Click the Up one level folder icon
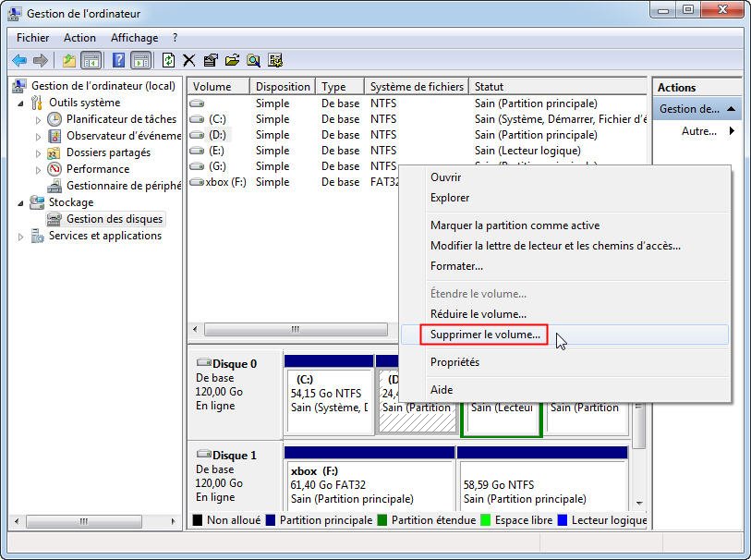The height and width of the screenshot is (560, 751). point(69,60)
